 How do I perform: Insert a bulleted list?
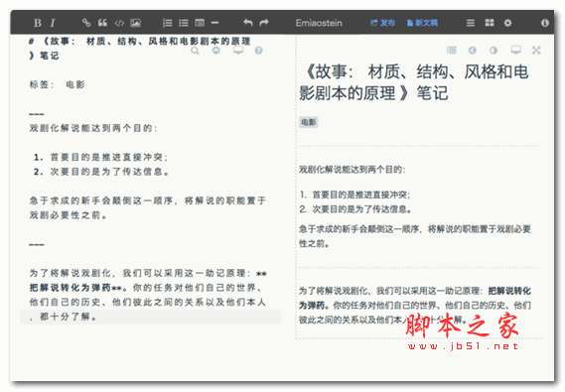click(184, 23)
